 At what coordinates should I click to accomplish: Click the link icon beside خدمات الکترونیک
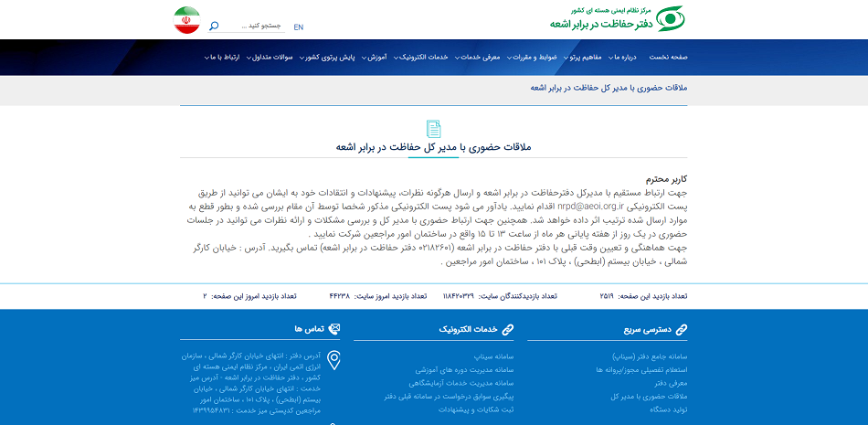point(507,329)
